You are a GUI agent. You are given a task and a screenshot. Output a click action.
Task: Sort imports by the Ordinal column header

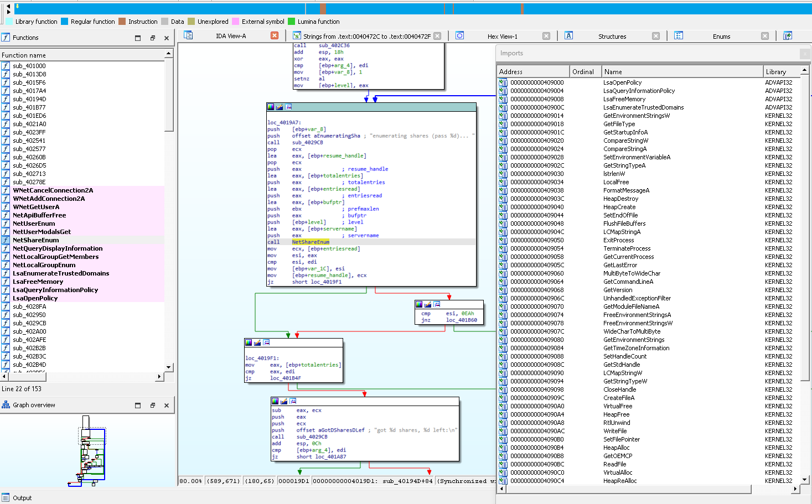[586, 71]
